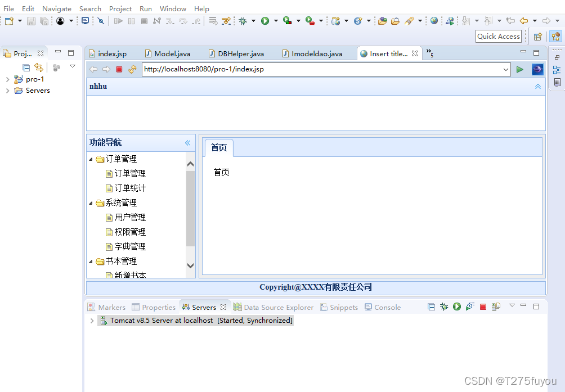
Task: Publish to the server icon
Action: click(x=496, y=307)
